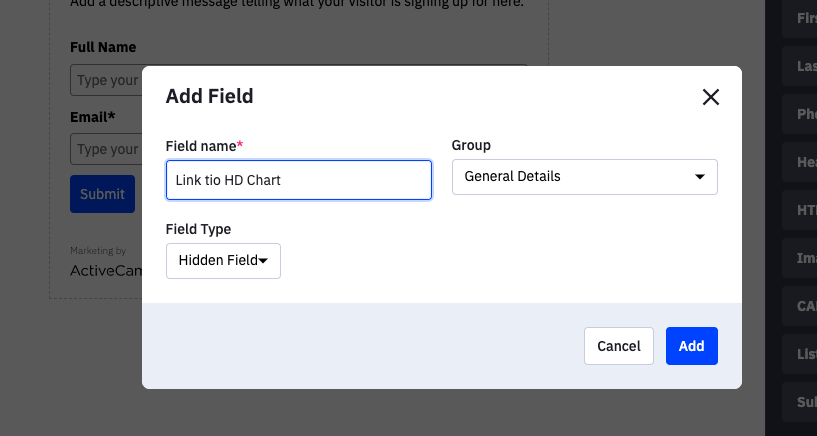Click the Add Field dialog title
This screenshot has height=436, width=817.
click(x=209, y=96)
